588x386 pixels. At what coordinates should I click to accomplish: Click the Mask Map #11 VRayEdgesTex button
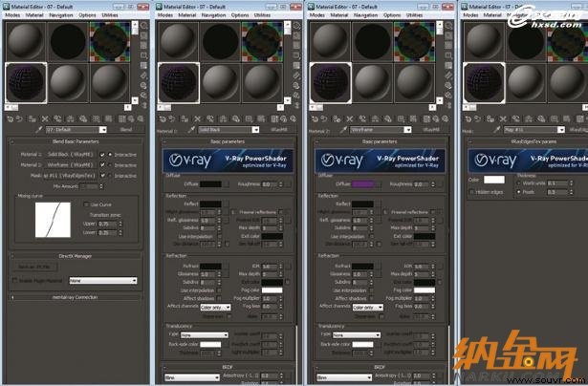pyautogui.click(x=70, y=176)
